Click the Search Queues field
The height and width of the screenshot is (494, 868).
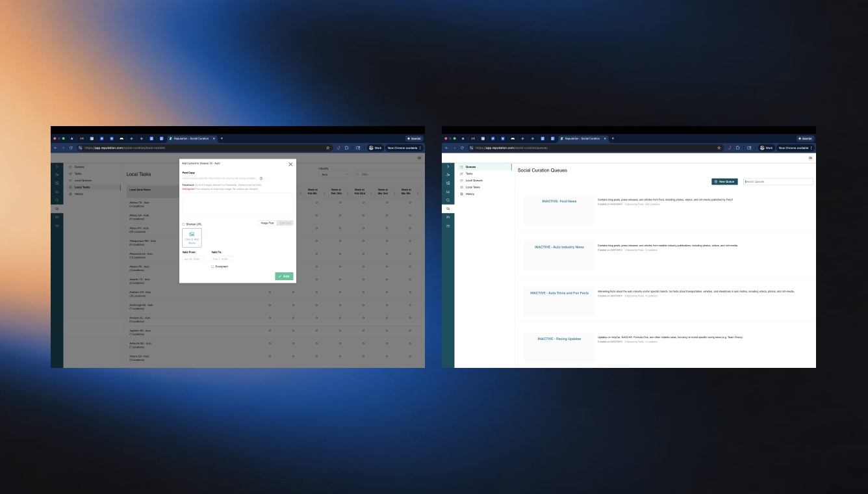pos(778,182)
